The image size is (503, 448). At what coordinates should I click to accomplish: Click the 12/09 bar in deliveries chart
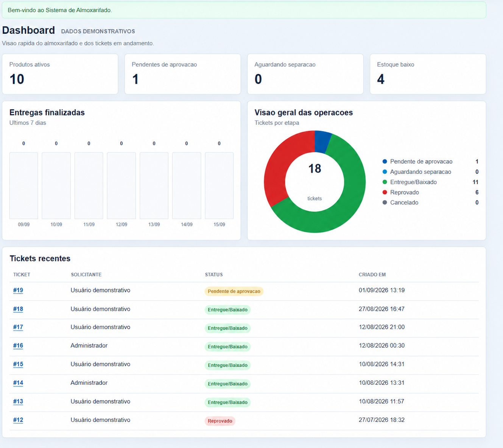[121, 186]
